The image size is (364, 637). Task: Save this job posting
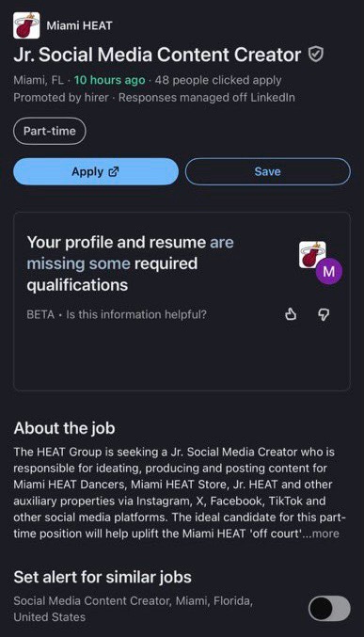tap(268, 171)
